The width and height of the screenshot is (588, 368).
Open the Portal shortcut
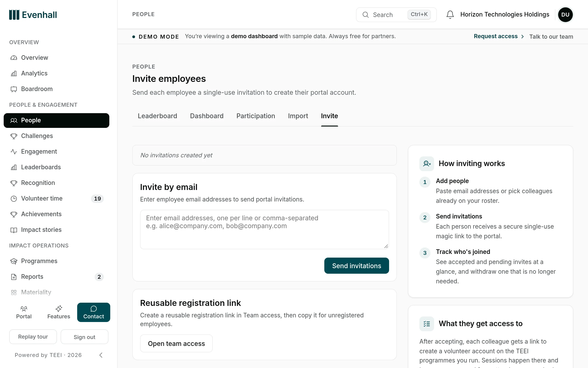[24, 312]
